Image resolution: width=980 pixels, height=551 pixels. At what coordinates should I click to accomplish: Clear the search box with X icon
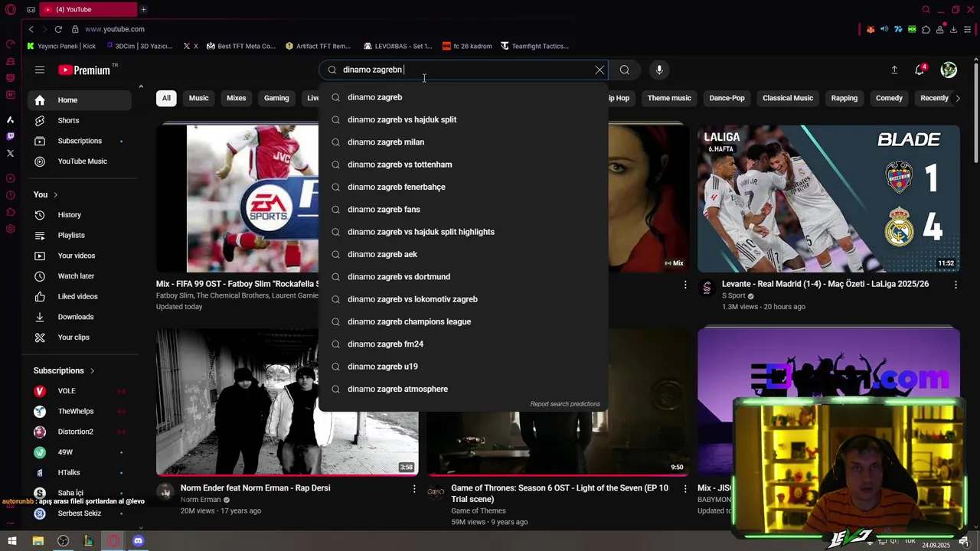[x=599, y=70]
